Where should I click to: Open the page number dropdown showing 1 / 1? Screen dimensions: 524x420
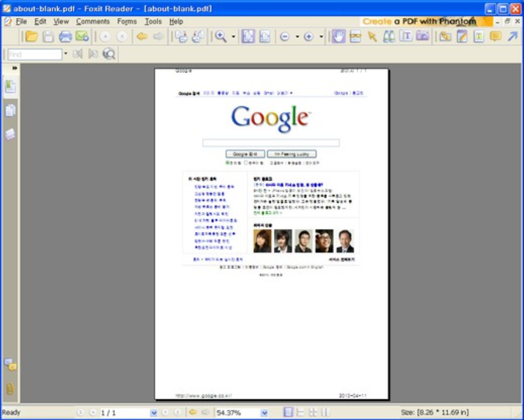(x=154, y=413)
